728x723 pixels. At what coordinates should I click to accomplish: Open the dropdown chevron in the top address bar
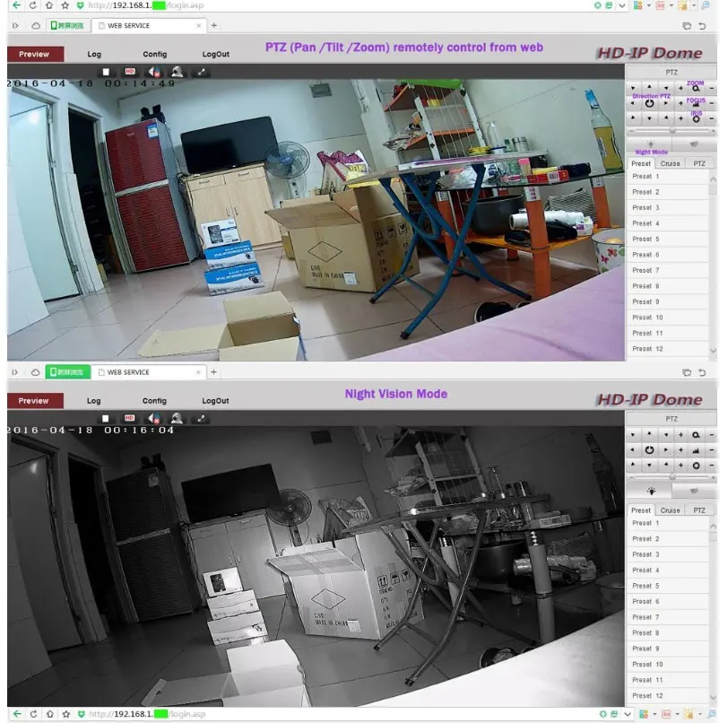622,5
